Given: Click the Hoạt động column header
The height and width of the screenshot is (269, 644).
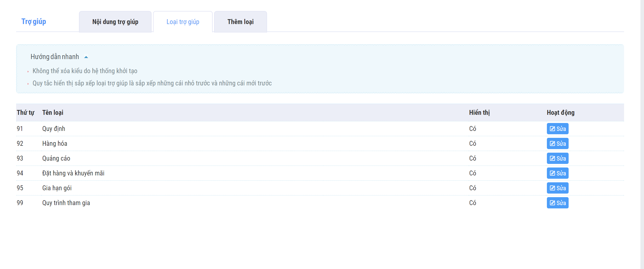Looking at the screenshot, I should click(560, 113).
